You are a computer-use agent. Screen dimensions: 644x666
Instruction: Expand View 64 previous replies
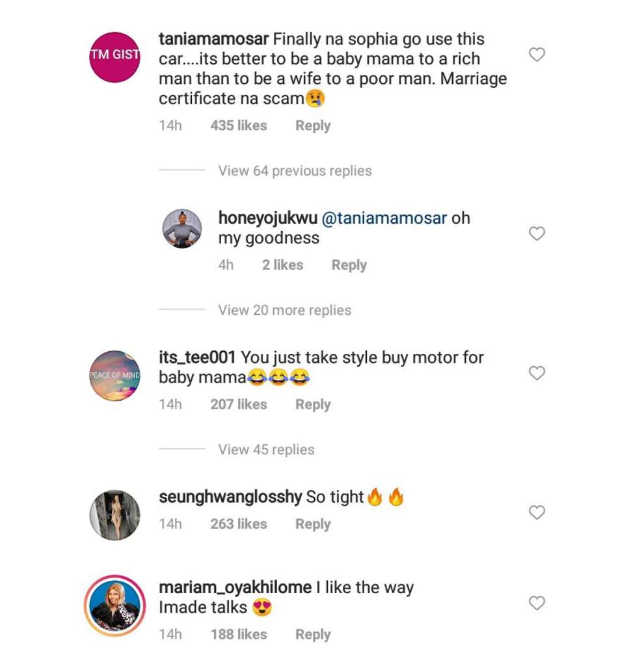[295, 171]
